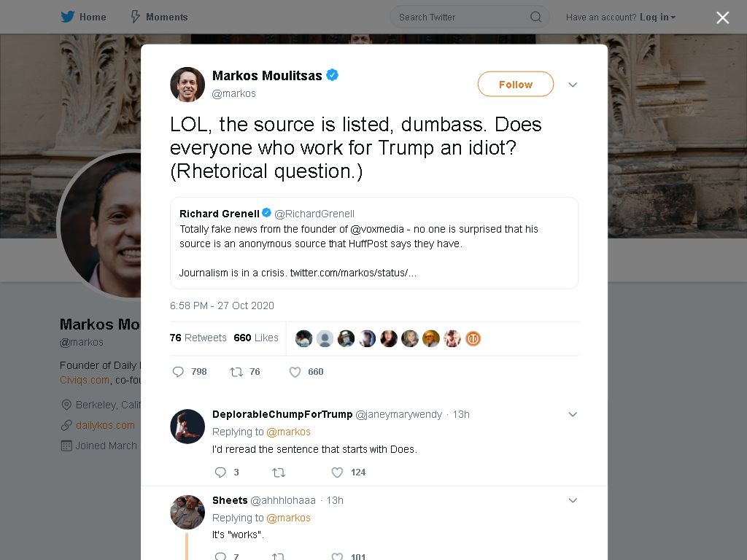Close the tweet overlay with X

[723, 17]
